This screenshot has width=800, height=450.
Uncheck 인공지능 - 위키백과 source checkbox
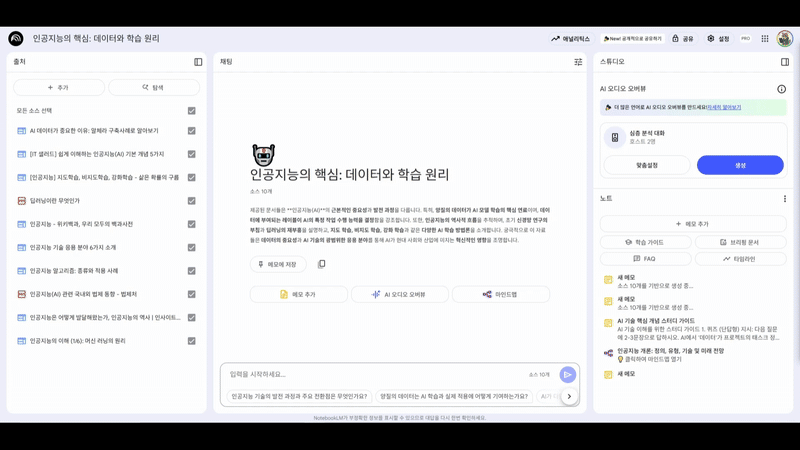(x=191, y=224)
